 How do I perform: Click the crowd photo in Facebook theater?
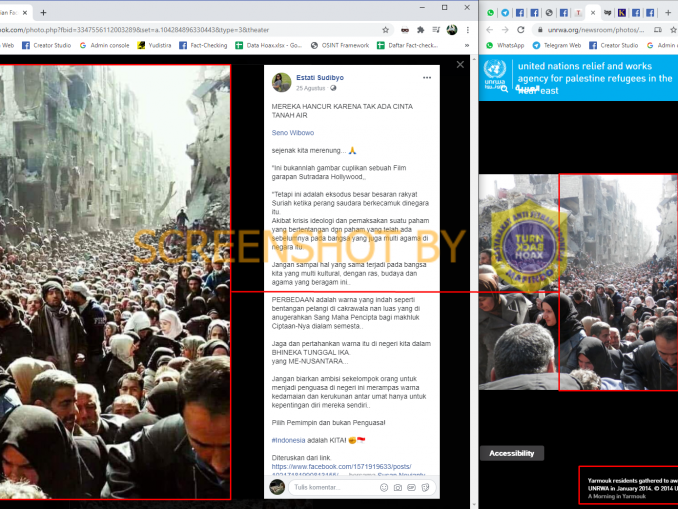[115, 282]
